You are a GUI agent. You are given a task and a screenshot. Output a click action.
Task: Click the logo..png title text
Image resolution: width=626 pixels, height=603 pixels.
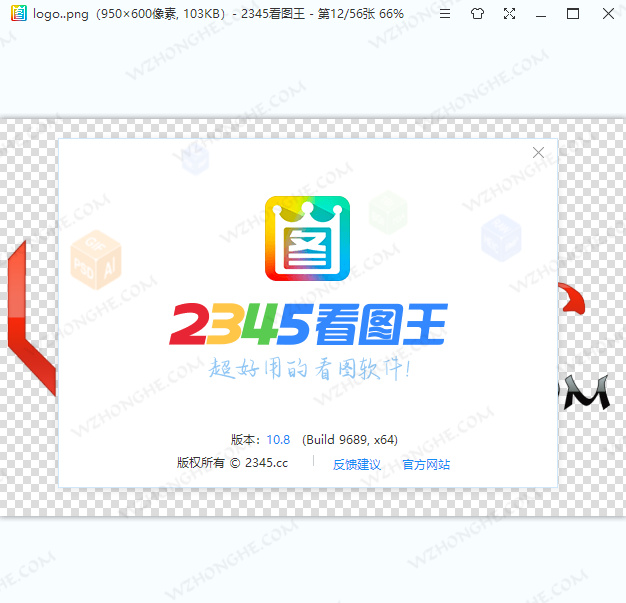[x=61, y=14]
